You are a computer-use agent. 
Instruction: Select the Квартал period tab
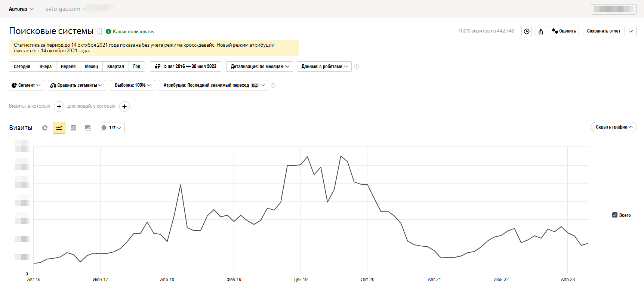pyautogui.click(x=115, y=67)
